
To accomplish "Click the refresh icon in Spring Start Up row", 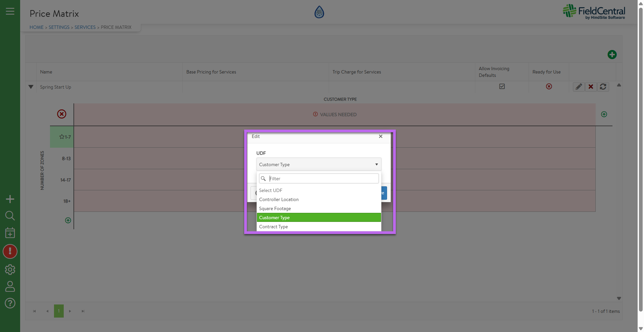I will pos(603,87).
